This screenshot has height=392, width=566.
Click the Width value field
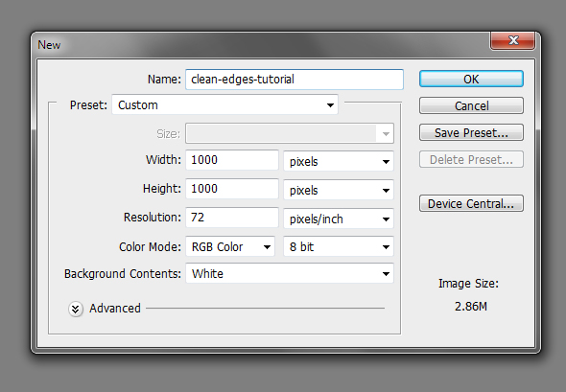(x=232, y=160)
